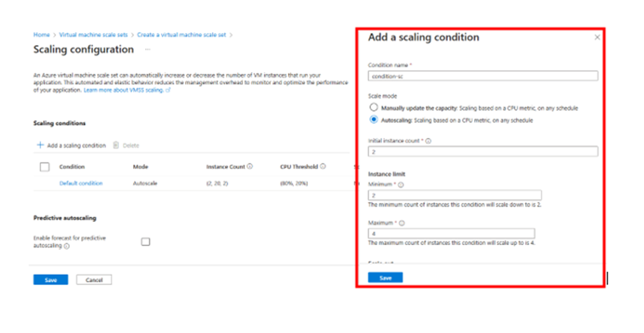Click Save in the Add a scaling condition panel

pos(385,277)
